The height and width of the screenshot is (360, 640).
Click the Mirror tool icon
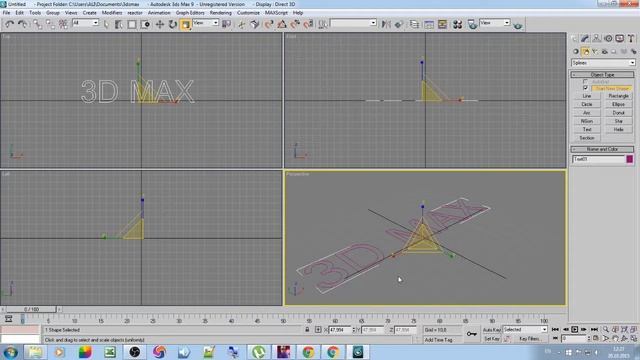tap(386, 24)
